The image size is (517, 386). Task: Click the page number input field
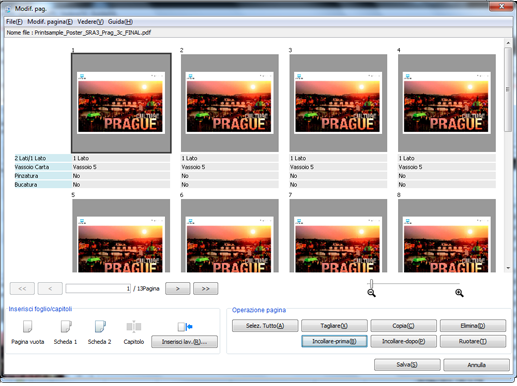[98, 288]
